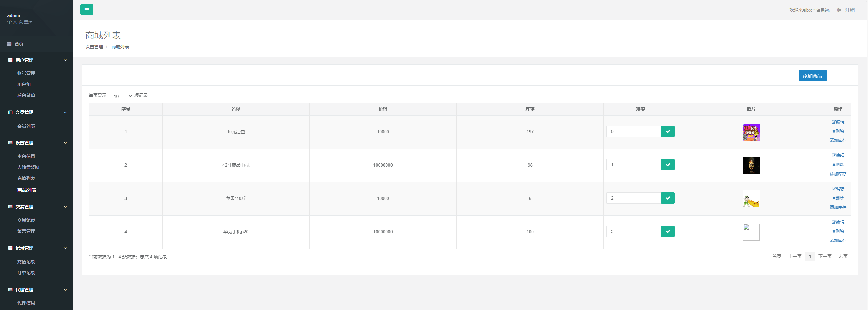Go to 充值列表 sidebar item

pyautogui.click(x=26, y=178)
